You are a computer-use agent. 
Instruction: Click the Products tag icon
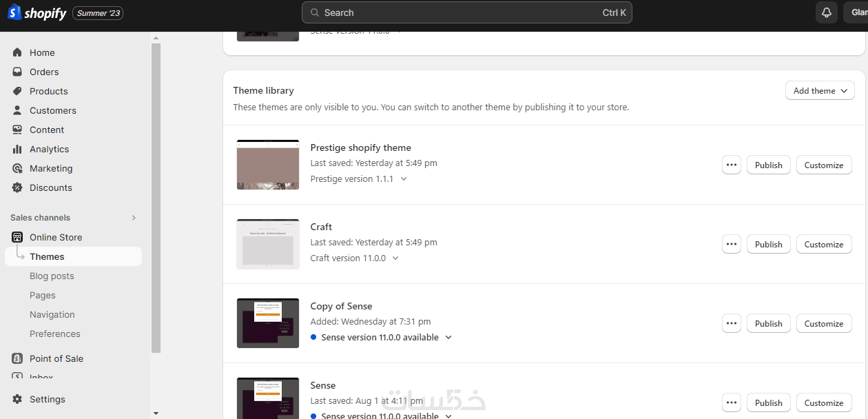(x=17, y=91)
